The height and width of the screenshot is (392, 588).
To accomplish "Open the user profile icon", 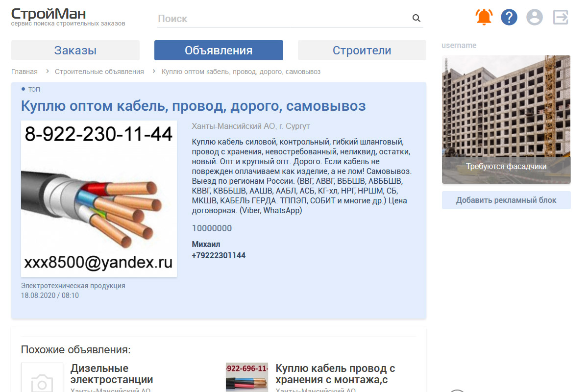I will (x=535, y=18).
